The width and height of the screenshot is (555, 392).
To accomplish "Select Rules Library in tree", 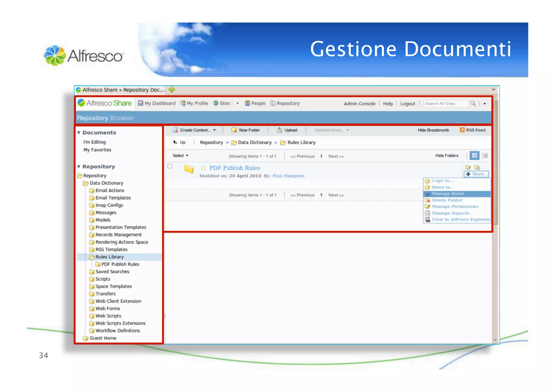I will point(109,257).
